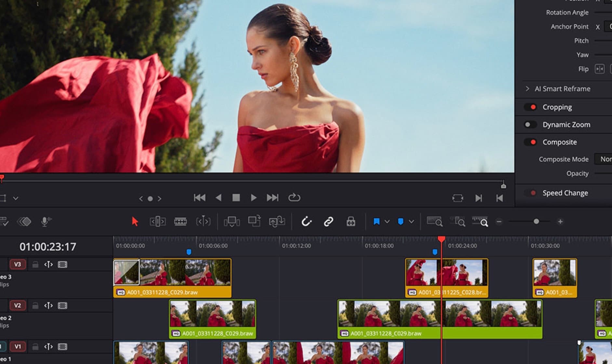Click the timeline timecode 01:00:23:17
The height and width of the screenshot is (364, 612).
tap(48, 247)
